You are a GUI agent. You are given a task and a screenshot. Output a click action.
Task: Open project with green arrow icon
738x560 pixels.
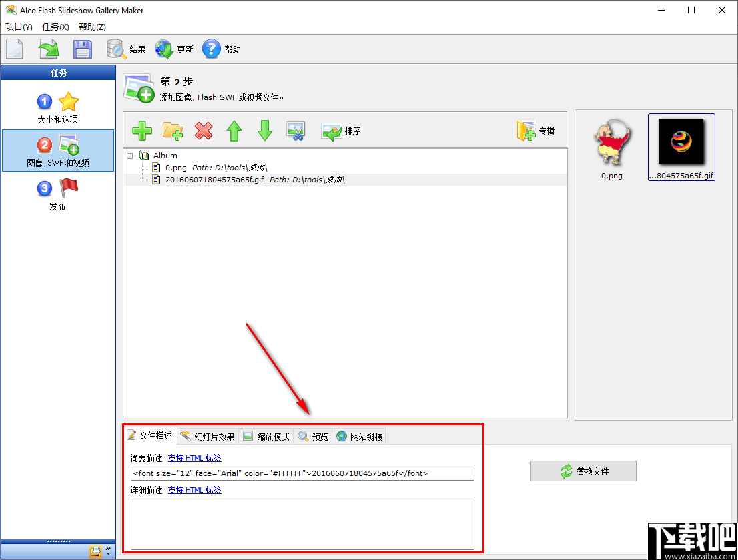point(49,49)
